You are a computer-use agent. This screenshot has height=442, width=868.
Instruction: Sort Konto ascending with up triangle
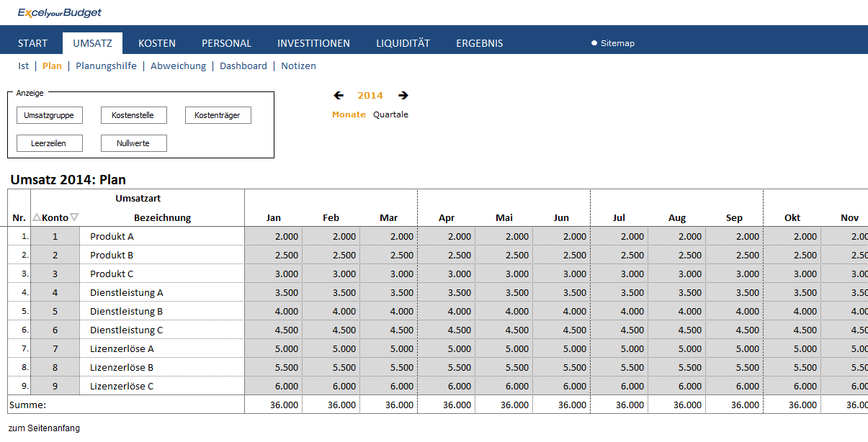click(37, 217)
